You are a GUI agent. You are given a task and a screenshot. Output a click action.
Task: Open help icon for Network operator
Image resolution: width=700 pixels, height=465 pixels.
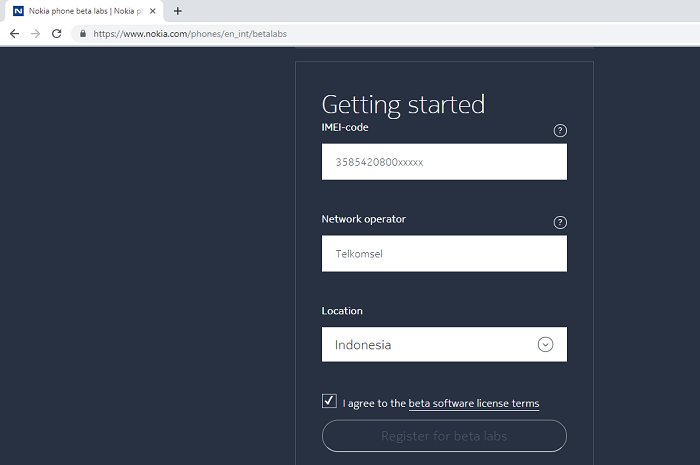560,222
